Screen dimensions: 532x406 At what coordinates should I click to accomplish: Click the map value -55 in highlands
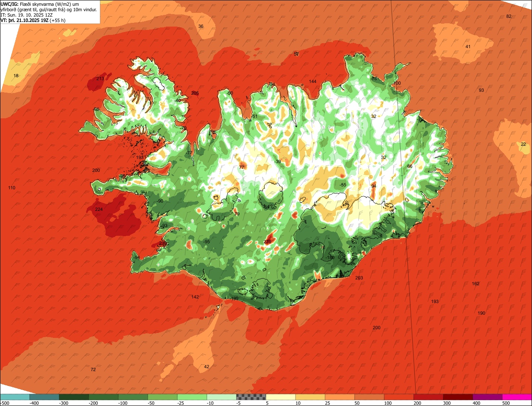click(342, 185)
